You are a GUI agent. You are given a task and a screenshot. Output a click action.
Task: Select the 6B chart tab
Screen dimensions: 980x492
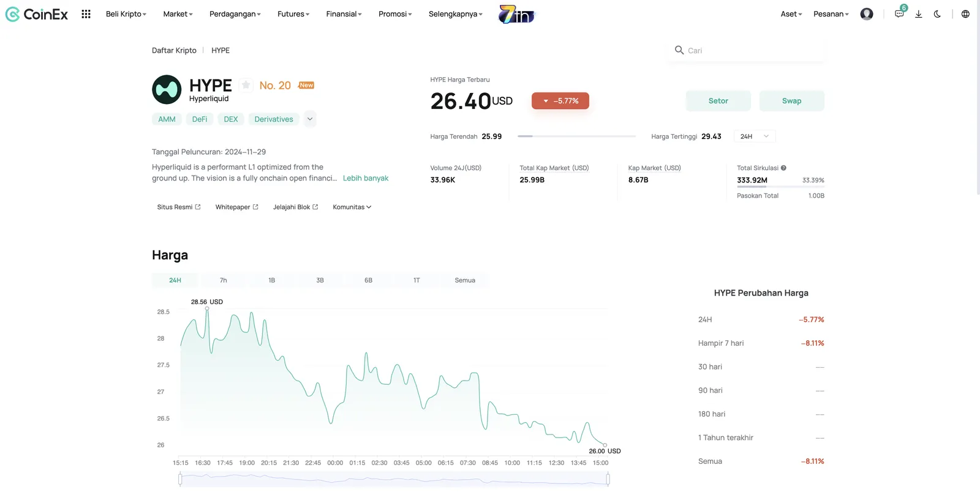[368, 280]
